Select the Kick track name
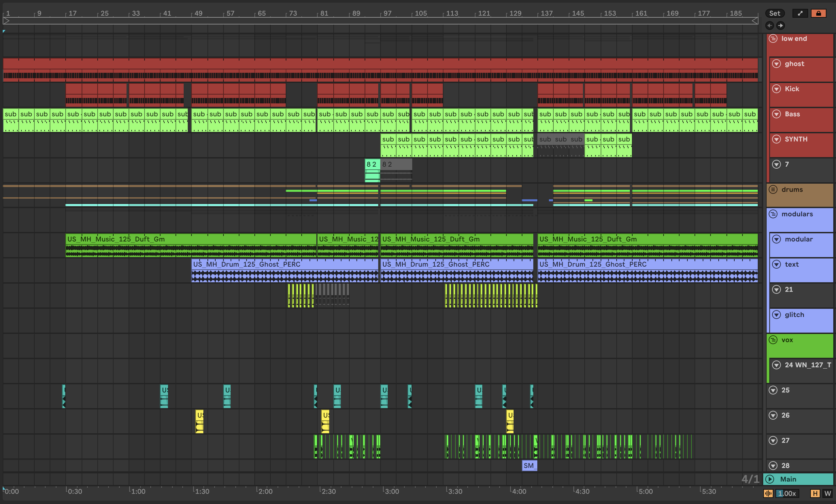836x504 pixels. point(792,89)
